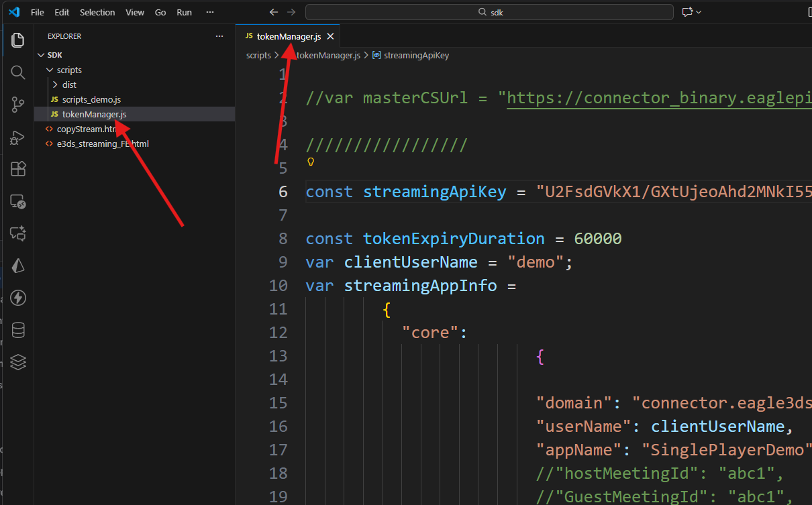Collapse the scripts folder
Screen dimensions: 812x505
click(49, 70)
